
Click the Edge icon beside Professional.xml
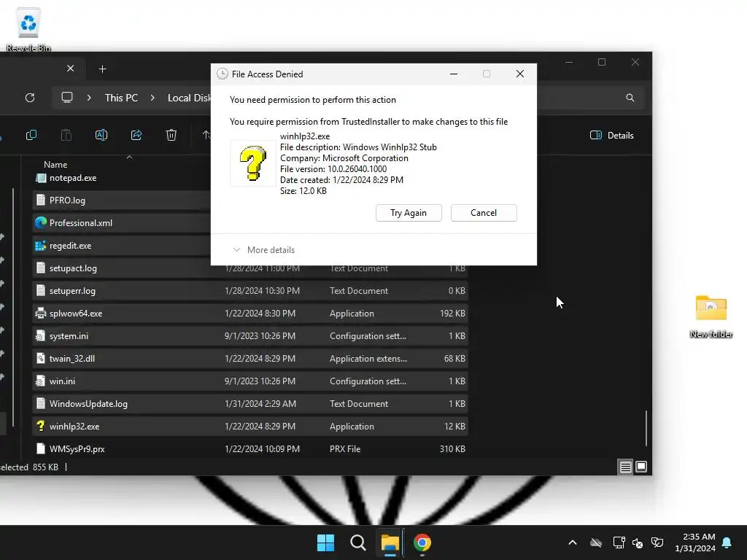coord(41,223)
